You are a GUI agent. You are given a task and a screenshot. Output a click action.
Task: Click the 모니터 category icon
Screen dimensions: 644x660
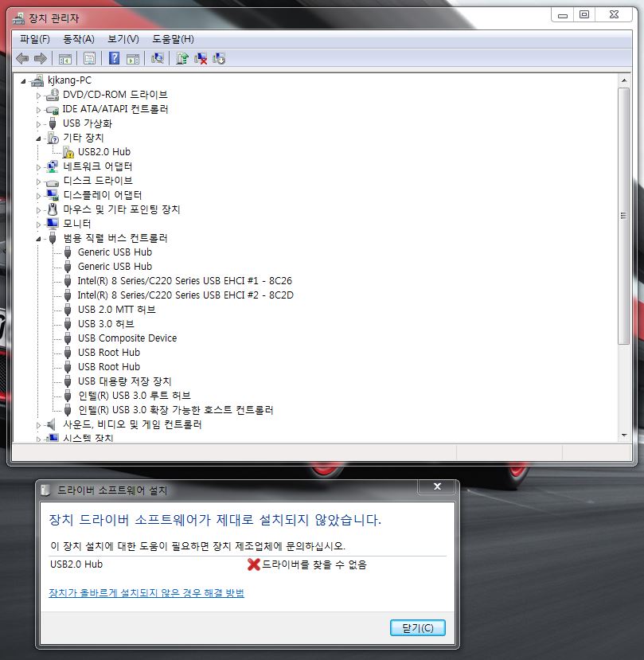pos(53,224)
